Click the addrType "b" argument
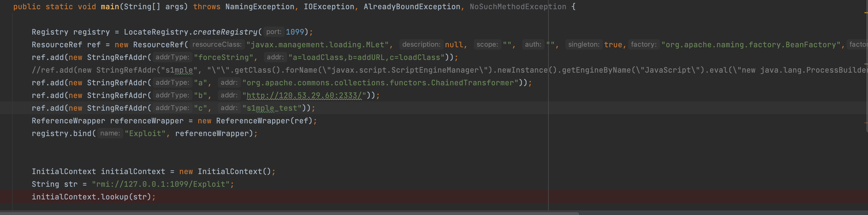 click(200, 96)
